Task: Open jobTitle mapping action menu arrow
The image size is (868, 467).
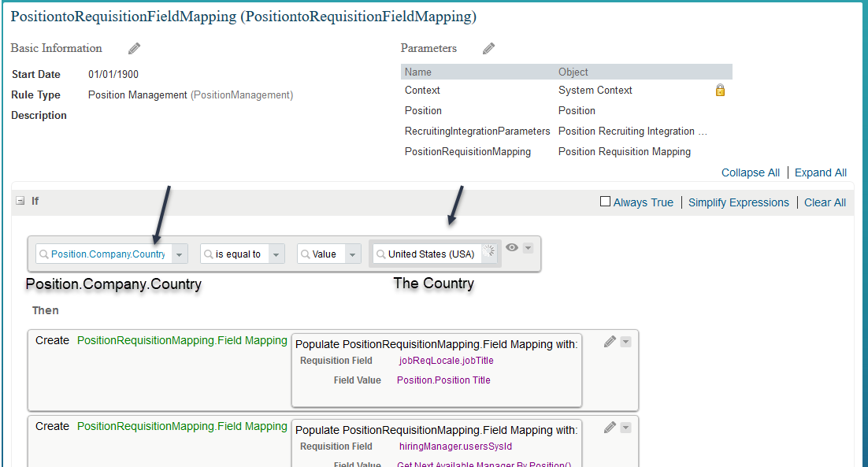Action: pos(625,342)
